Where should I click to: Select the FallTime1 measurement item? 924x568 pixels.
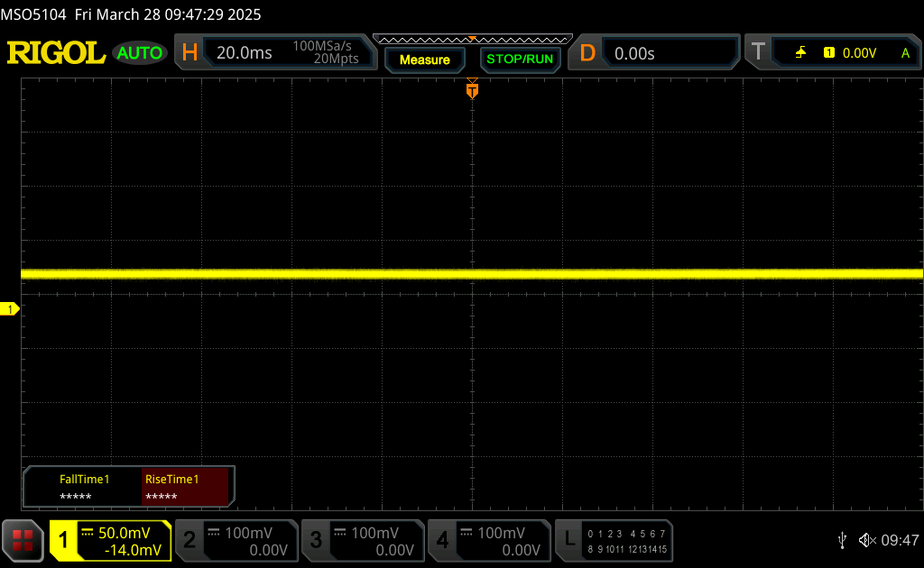(84, 488)
